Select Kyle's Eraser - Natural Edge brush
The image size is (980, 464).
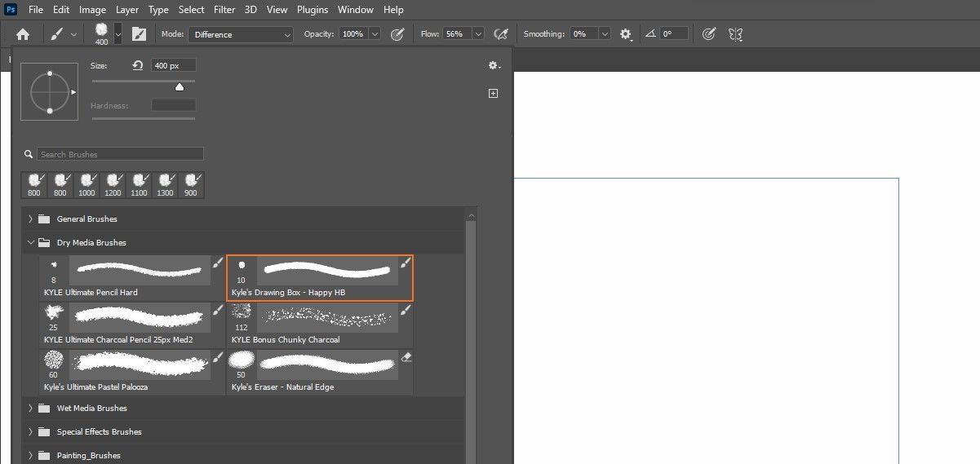(320, 372)
